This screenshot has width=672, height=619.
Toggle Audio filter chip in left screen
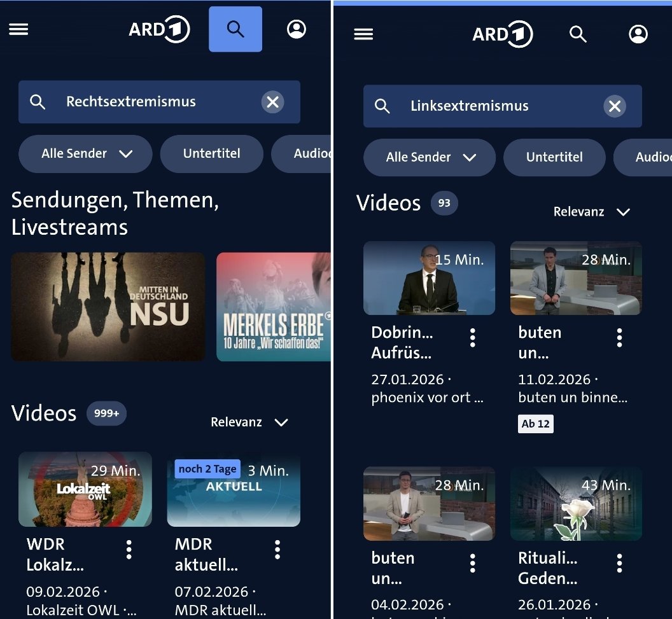tap(301, 154)
